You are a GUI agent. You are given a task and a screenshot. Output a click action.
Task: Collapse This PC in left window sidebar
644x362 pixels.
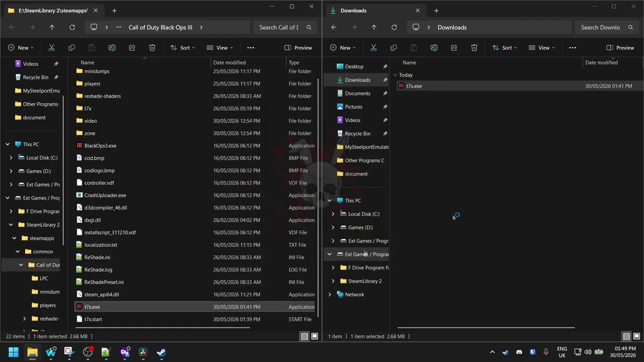[x=8, y=144]
